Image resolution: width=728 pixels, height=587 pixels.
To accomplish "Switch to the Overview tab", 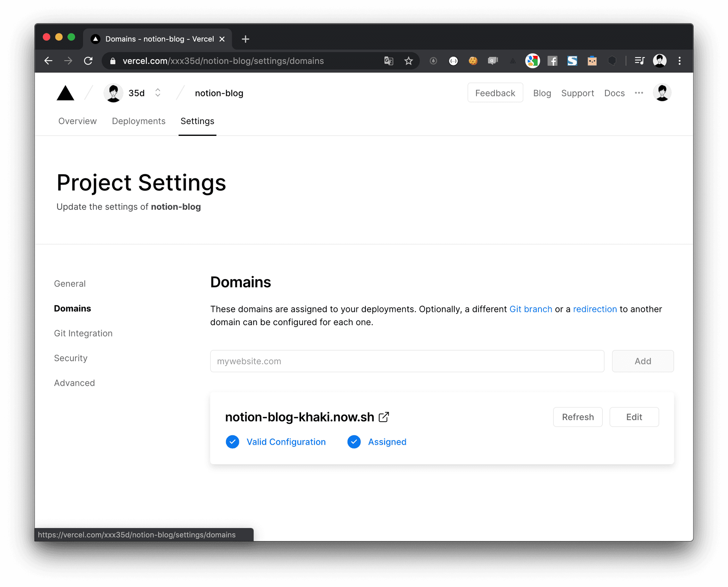I will (77, 120).
